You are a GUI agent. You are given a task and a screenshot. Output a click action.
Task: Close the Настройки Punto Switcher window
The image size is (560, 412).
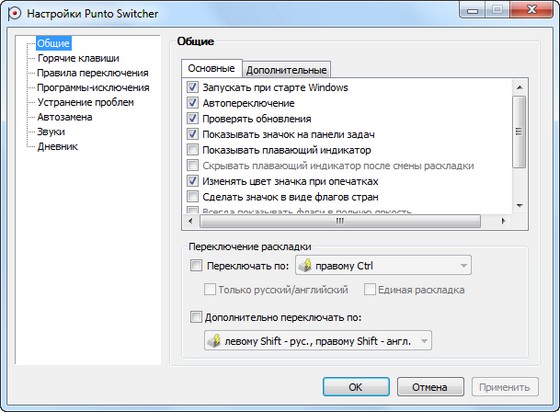(532, 10)
